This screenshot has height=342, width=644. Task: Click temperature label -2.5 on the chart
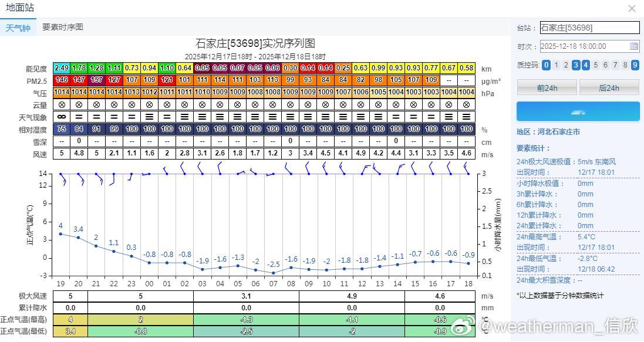(273, 265)
